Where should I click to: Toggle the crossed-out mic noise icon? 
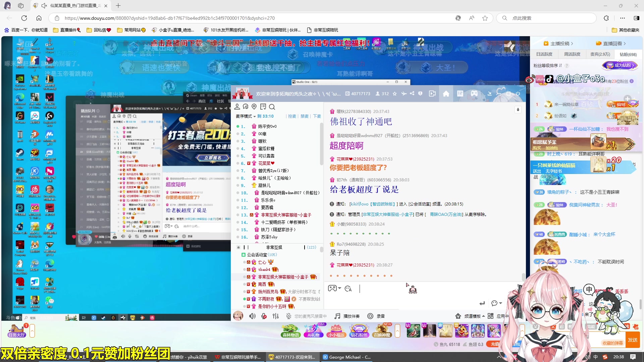288,316
